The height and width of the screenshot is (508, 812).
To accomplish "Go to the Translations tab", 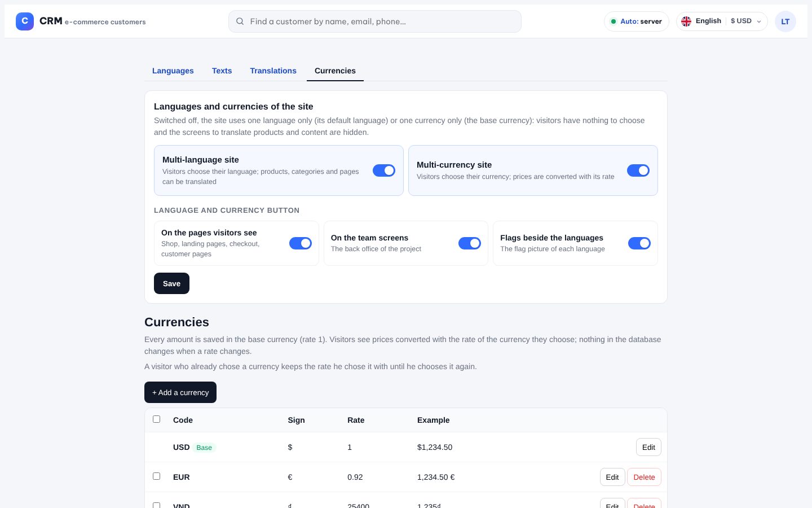I will [x=273, y=71].
